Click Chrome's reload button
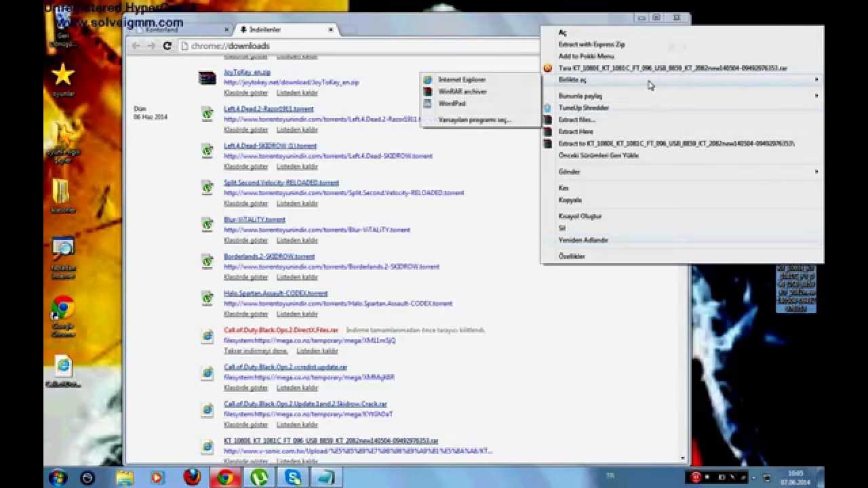This screenshot has height=488, width=868. (x=167, y=46)
